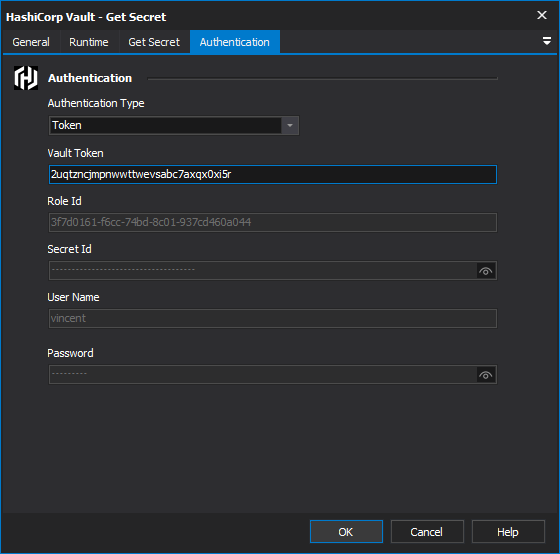Select the Authentication tab

[x=235, y=42]
